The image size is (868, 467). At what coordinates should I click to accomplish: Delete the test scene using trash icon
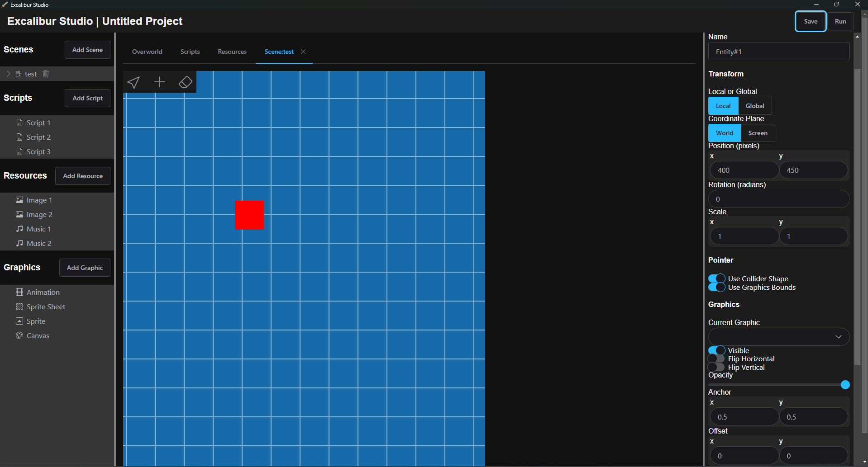46,74
